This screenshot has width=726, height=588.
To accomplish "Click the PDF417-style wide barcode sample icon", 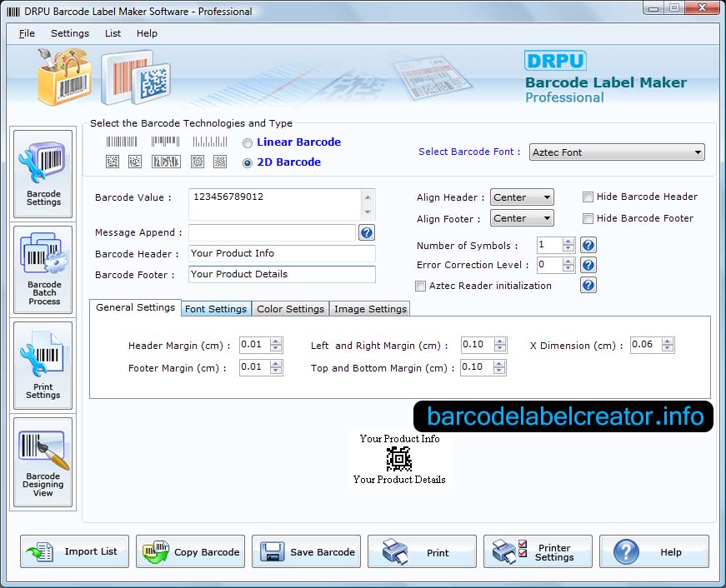I will pos(166,162).
